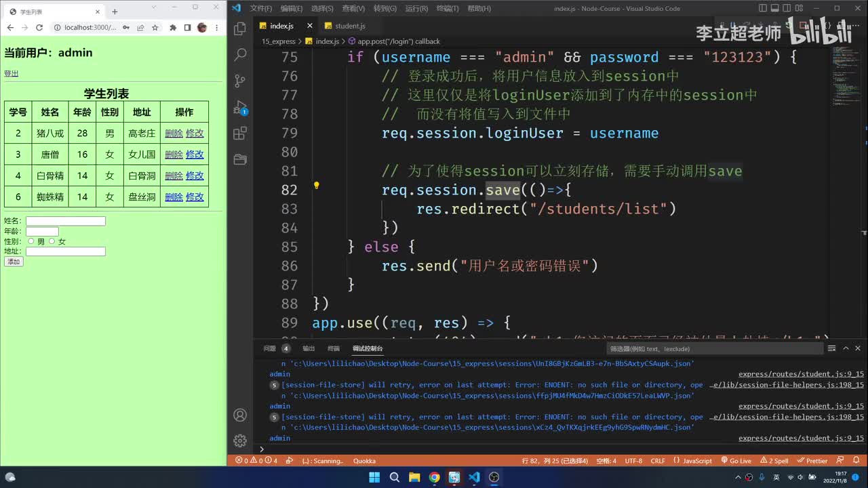Click the 姓名 input field
The width and height of the screenshot is (868, 488).
tap(66, 221)
